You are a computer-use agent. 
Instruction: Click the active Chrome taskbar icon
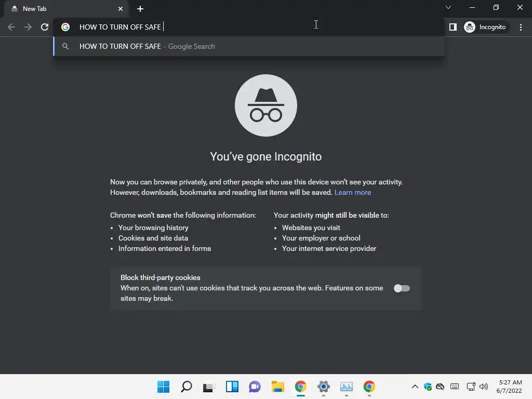click(301, 387)
